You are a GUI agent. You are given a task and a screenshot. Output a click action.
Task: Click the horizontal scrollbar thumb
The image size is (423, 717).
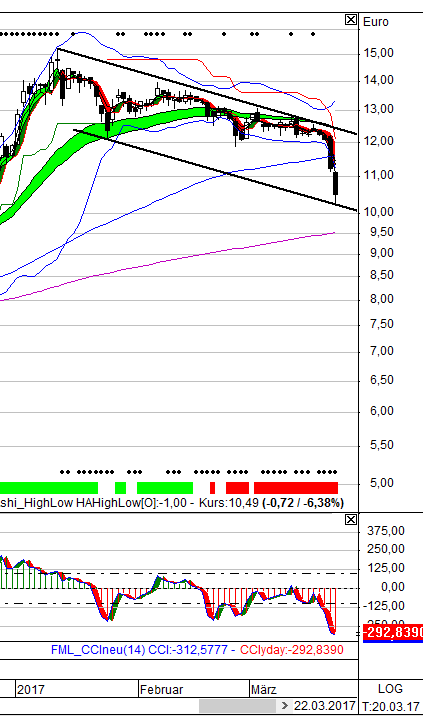pyautogui.click(x=237, y=706)
